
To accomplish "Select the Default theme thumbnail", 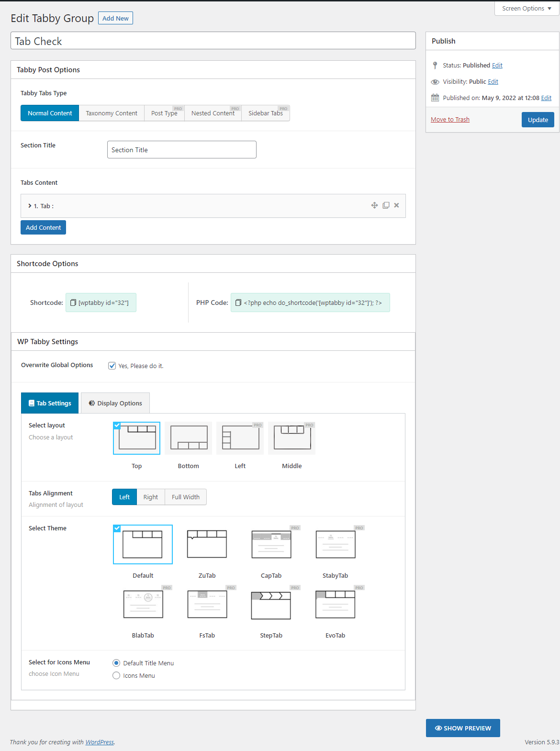I will [x=143, y=544].
